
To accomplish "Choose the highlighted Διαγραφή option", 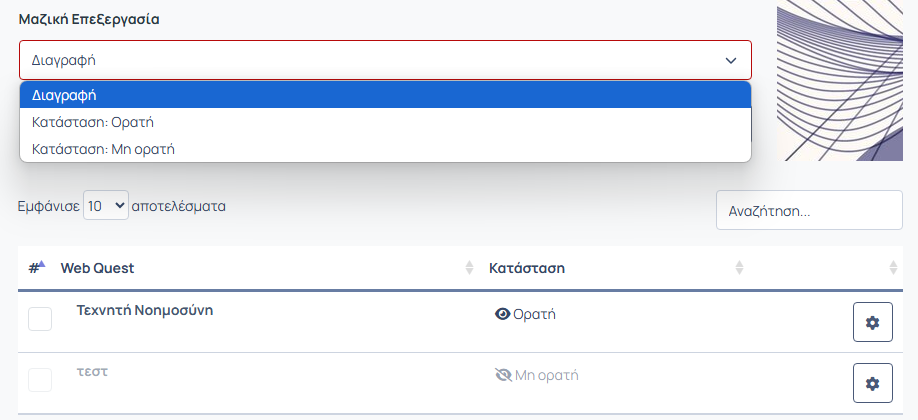I will click(x=385, y=95).
